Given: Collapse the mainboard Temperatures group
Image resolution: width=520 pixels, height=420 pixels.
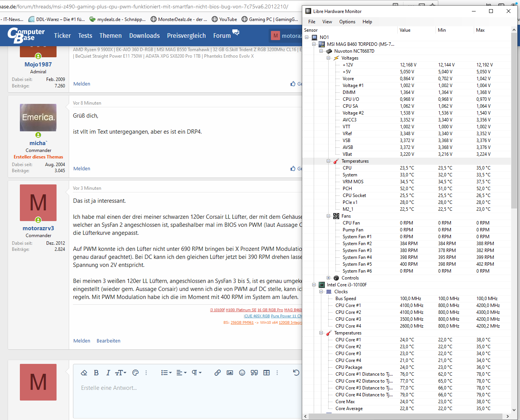Looking at the screenshot, I should pos(328,161).
